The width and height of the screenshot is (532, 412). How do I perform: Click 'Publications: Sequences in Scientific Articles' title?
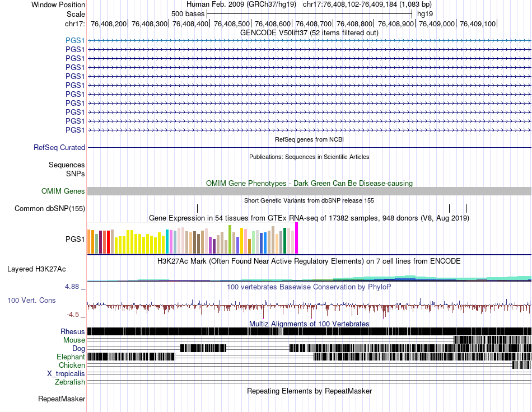pos(309,157)
